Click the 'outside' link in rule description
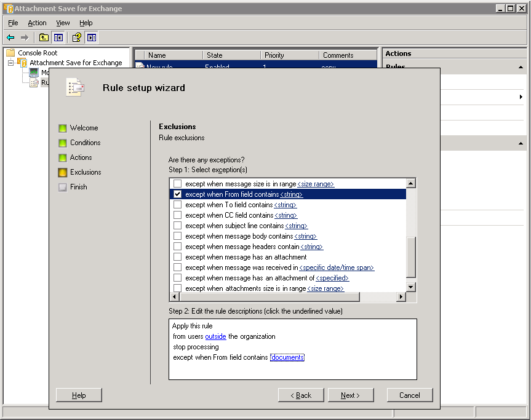The height and width of the screenshot is (420, 531). [216, 336]
